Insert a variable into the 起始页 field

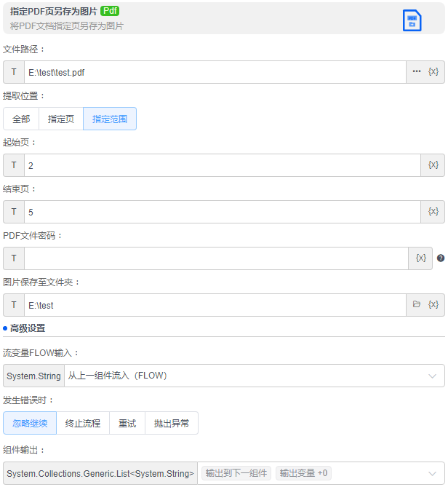click(433, 165)
